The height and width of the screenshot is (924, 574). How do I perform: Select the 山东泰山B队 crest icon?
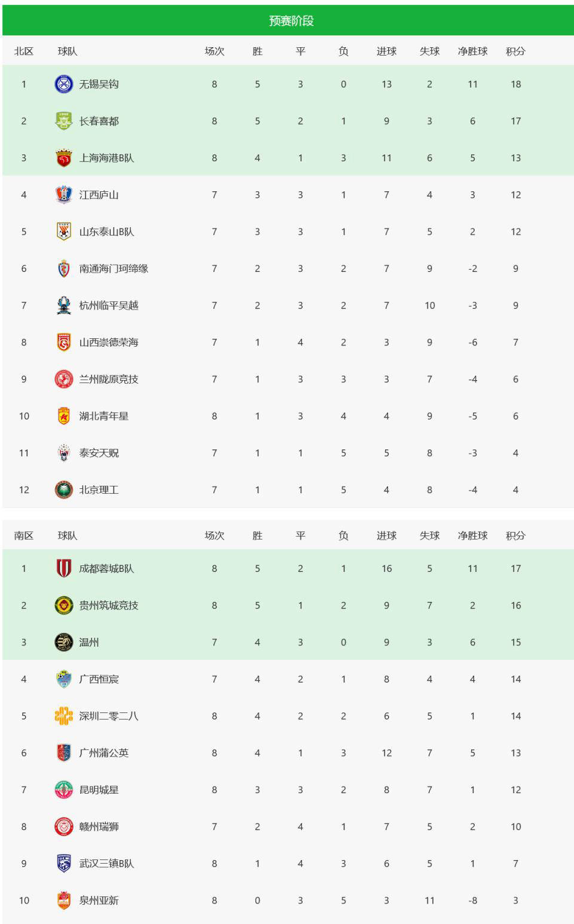(64, 232)
